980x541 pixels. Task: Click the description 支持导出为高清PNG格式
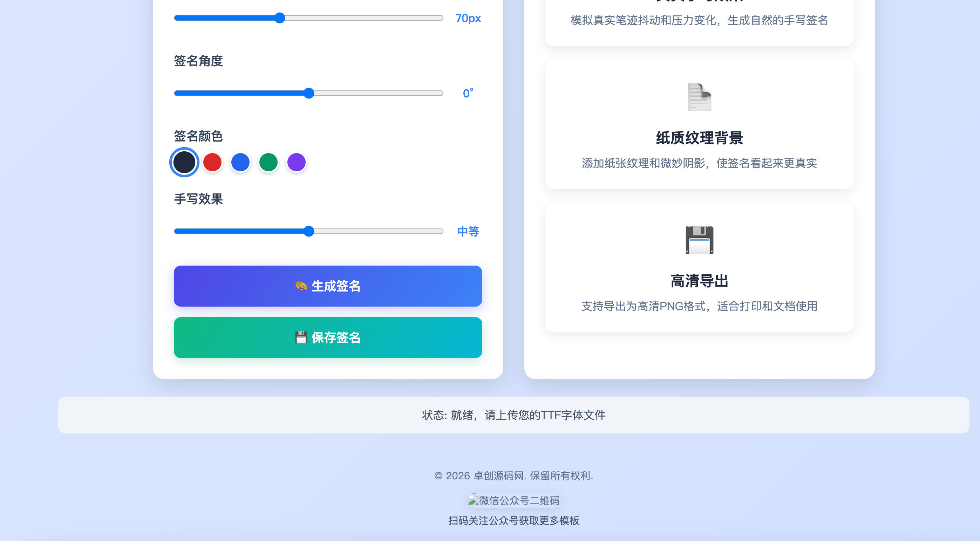point(643,306)
